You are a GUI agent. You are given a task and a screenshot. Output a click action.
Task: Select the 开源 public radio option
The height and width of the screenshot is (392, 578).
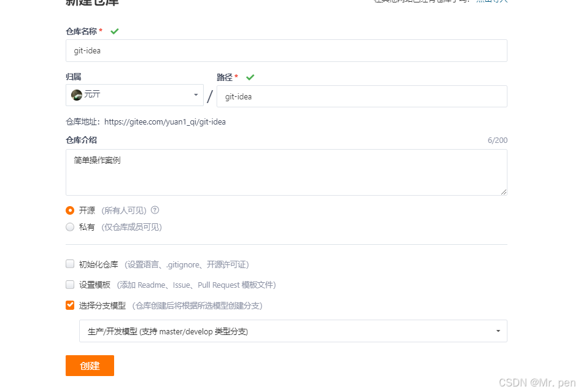click(x=70, y=210)
